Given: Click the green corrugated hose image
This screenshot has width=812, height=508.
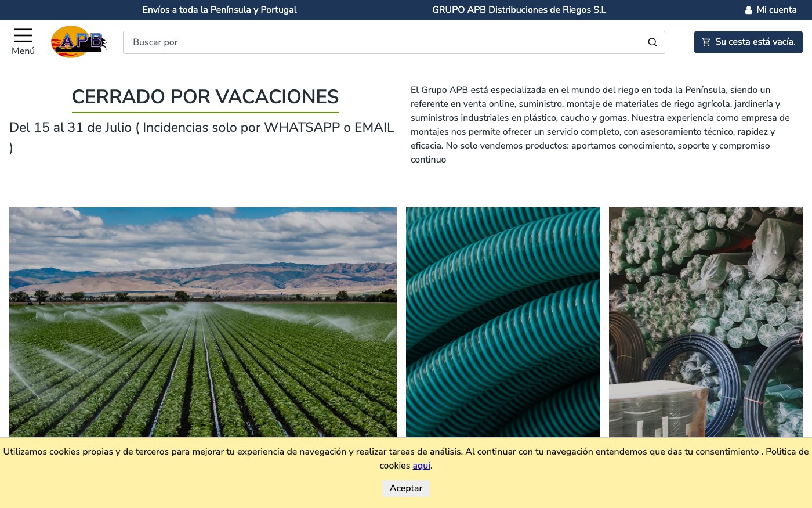Looking at the screenshot, I should coord(503,322).
